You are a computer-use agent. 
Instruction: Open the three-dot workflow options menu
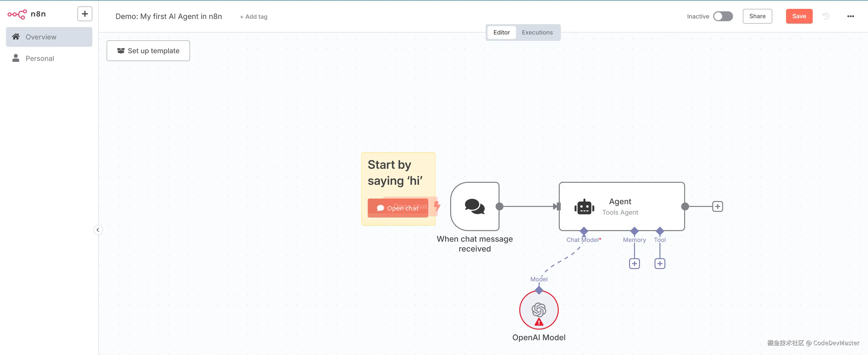coord(850,16)
